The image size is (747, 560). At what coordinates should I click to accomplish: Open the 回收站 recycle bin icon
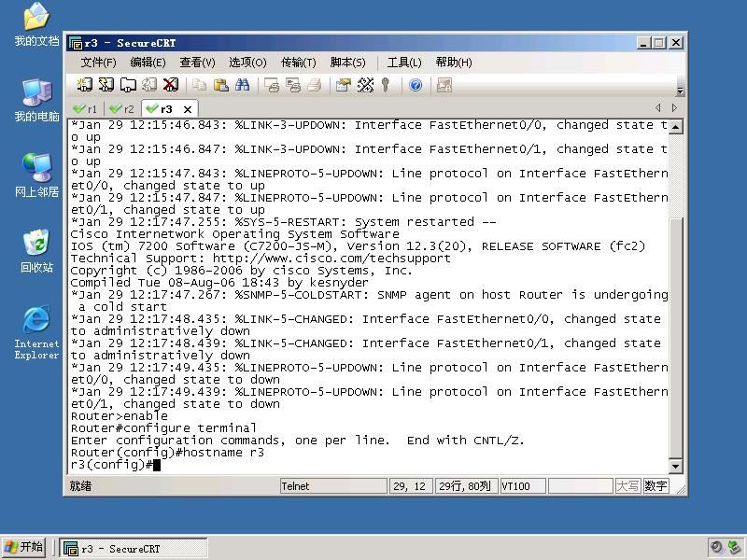[36, 251]
